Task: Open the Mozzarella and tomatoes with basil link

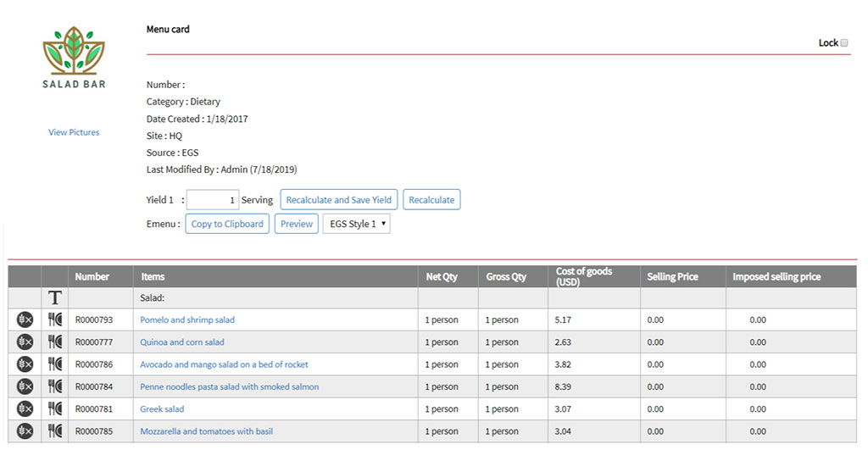Action: pyautogui.click(x=206, y=431)
